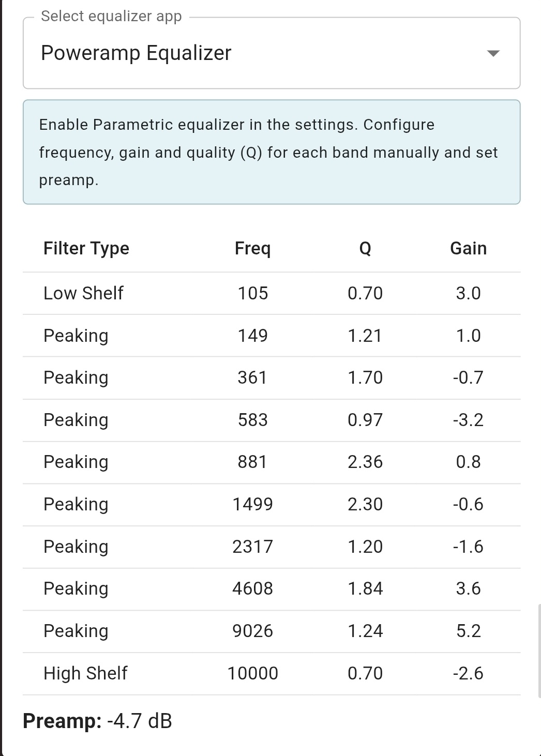The width and height of the screenshot is (541, 756).
Task: Click the Q column header
Action: [x=365, y=249]
